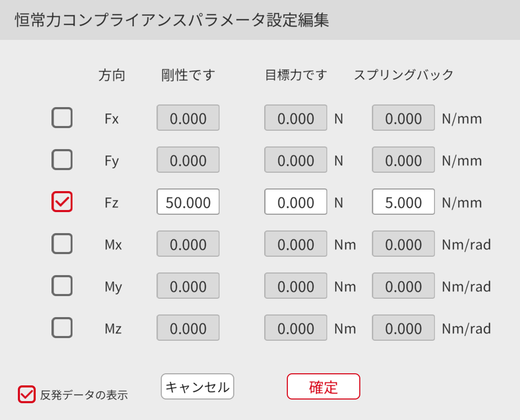Click the Mz target force Nm field

296,328
